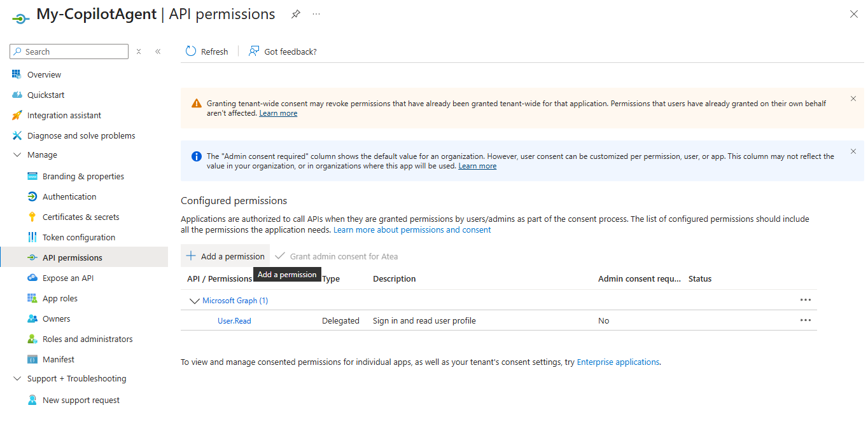Screen dimensions: 868x431
Task: Open the Microsoft Graph row ellipsis menu
Action: pos(806,300)
